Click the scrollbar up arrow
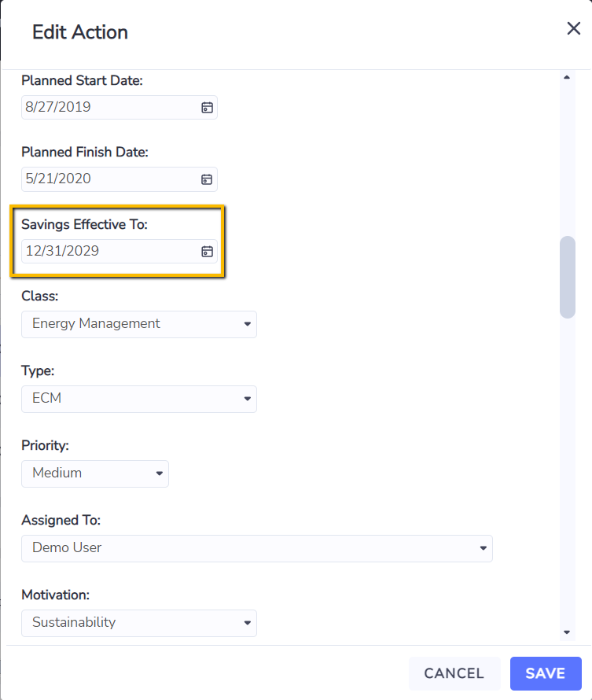Image resolution: width=592 pixels, height=700 pixels. (567, 77)
